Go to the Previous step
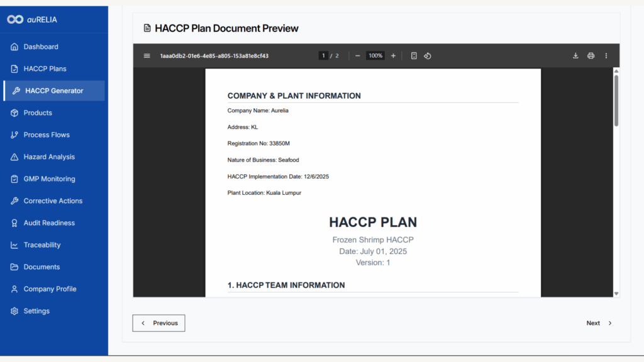The width and height of the screenshot is (644, 362). pos(158,323)
